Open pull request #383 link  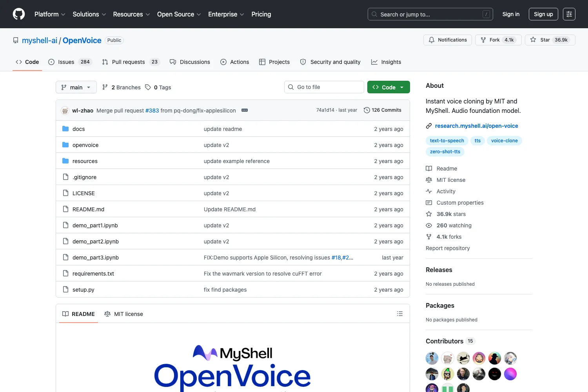(152, 111)
